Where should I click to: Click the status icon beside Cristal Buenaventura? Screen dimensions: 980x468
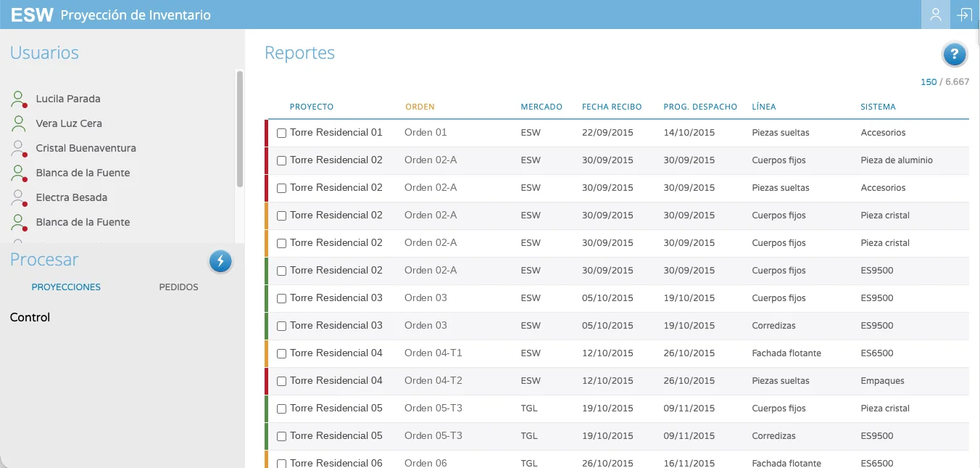click(20, 149)
